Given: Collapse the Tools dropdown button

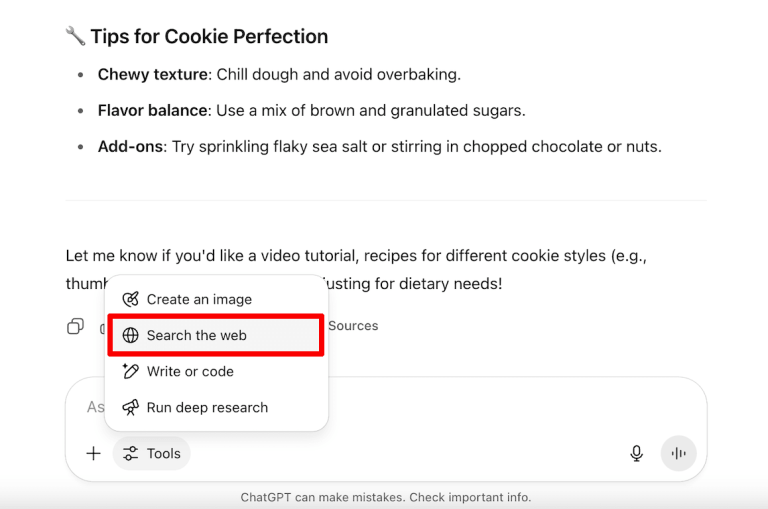Looking at the screenshot, I should 152,454.
